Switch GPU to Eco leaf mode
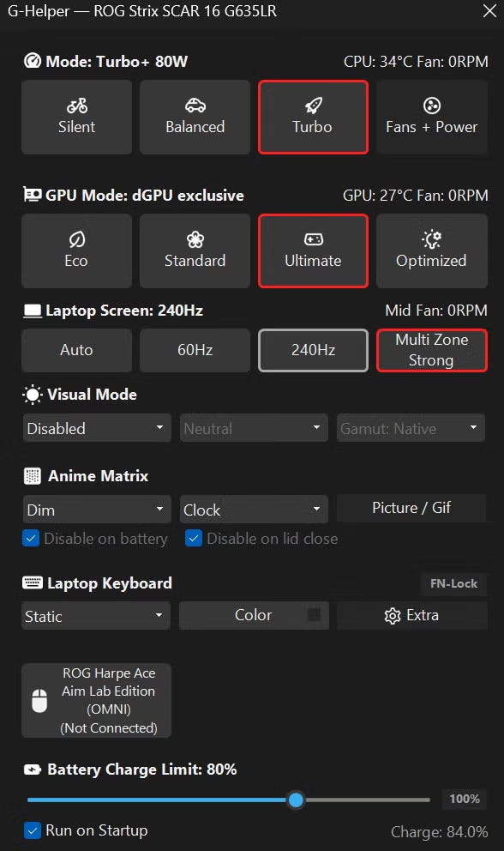504x851 pixels. [x=76, y=250]
